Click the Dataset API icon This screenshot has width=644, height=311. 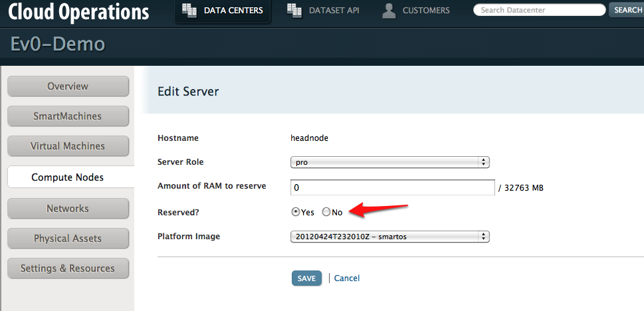click(293, 10)
